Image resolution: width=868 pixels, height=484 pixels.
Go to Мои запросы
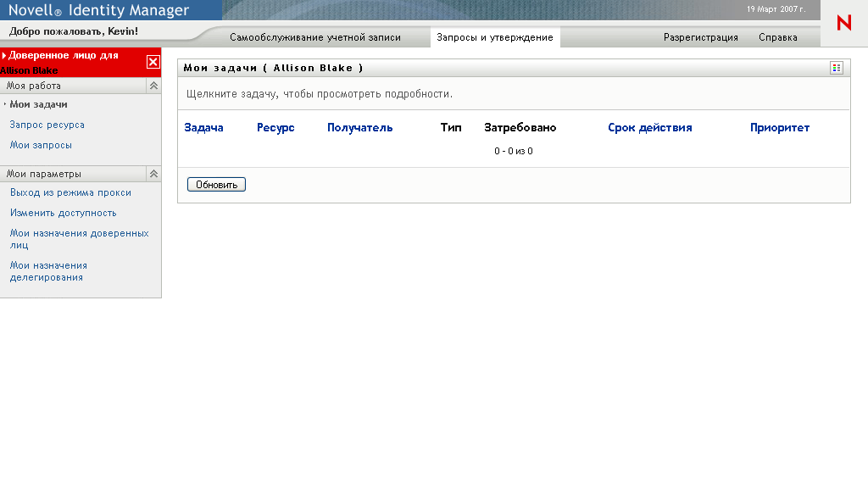tap(41, 145)
